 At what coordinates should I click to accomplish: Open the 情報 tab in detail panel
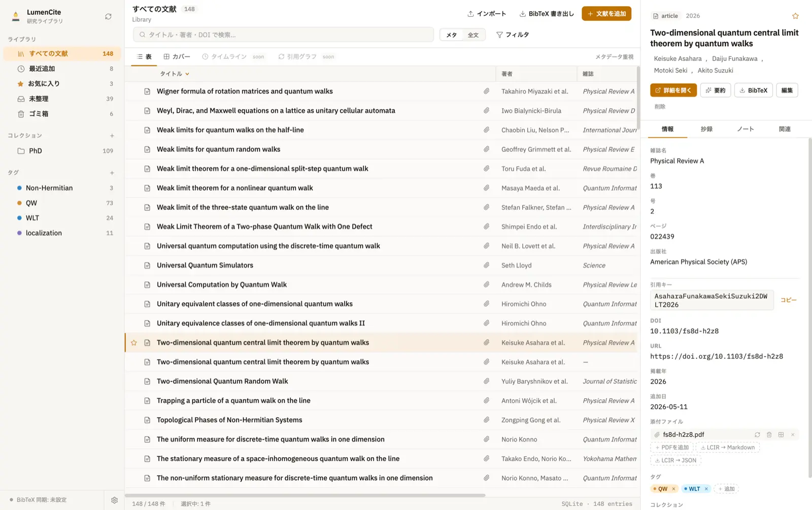tap(667, 129)
